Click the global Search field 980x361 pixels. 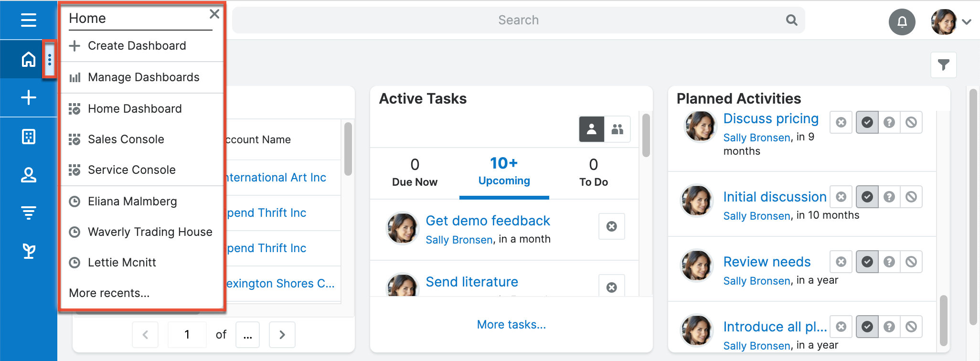coord(518,20)
